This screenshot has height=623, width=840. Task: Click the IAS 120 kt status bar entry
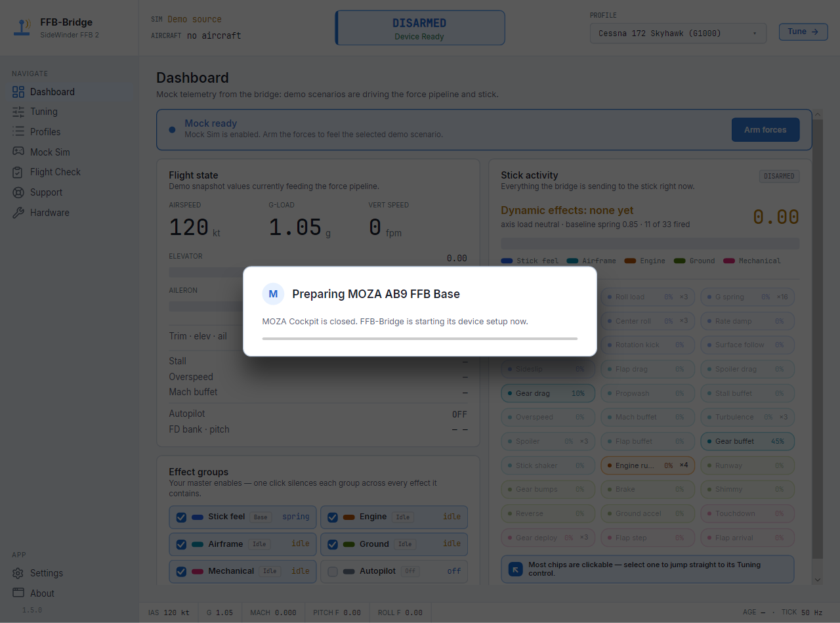[x=169, y=612]
